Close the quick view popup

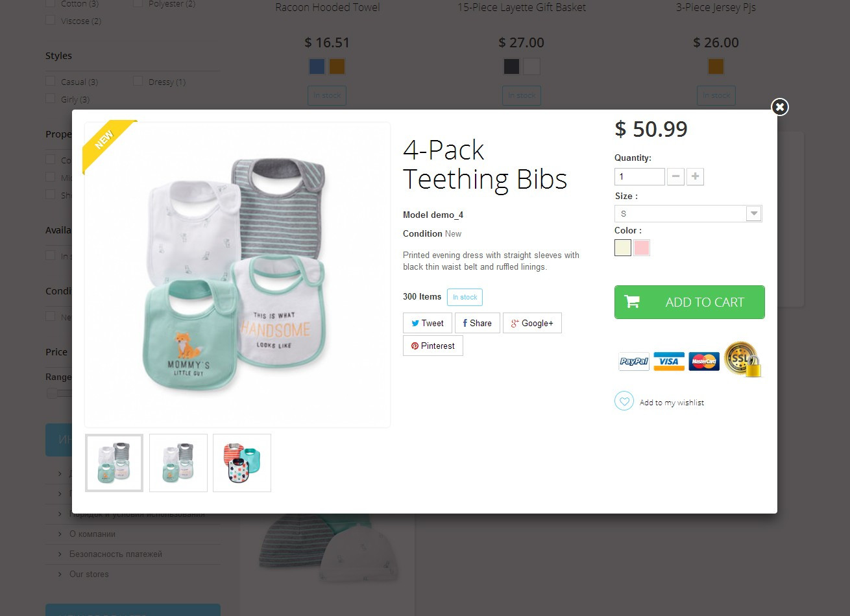coord(780,107)
